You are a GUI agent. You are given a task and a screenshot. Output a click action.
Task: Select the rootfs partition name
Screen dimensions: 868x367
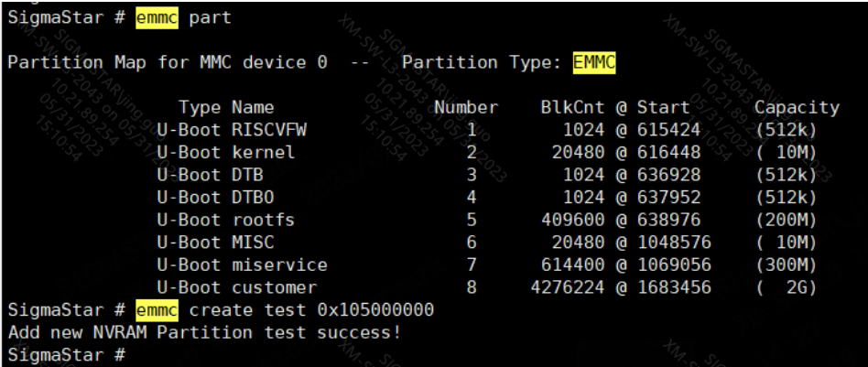tap(264, 221)
